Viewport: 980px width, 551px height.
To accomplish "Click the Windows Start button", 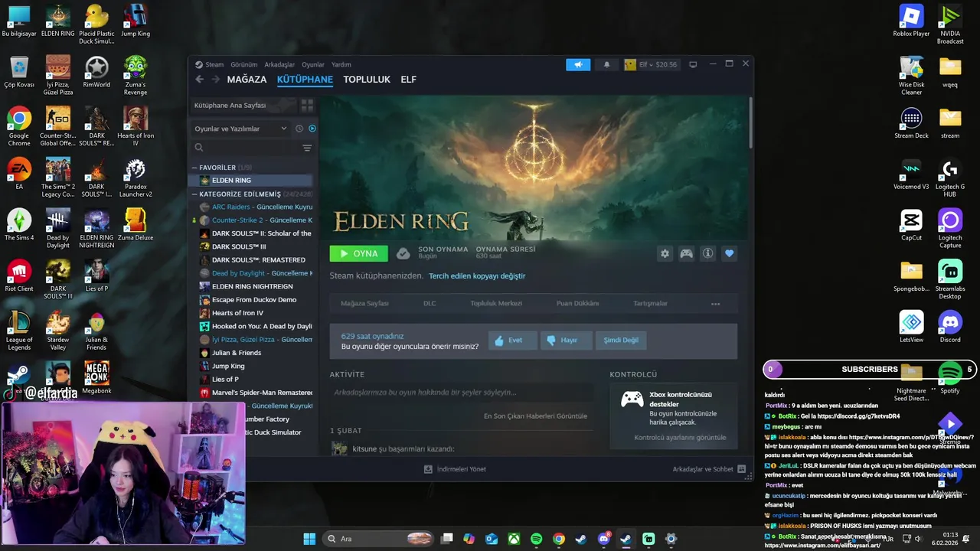I will tap(309, 539).
